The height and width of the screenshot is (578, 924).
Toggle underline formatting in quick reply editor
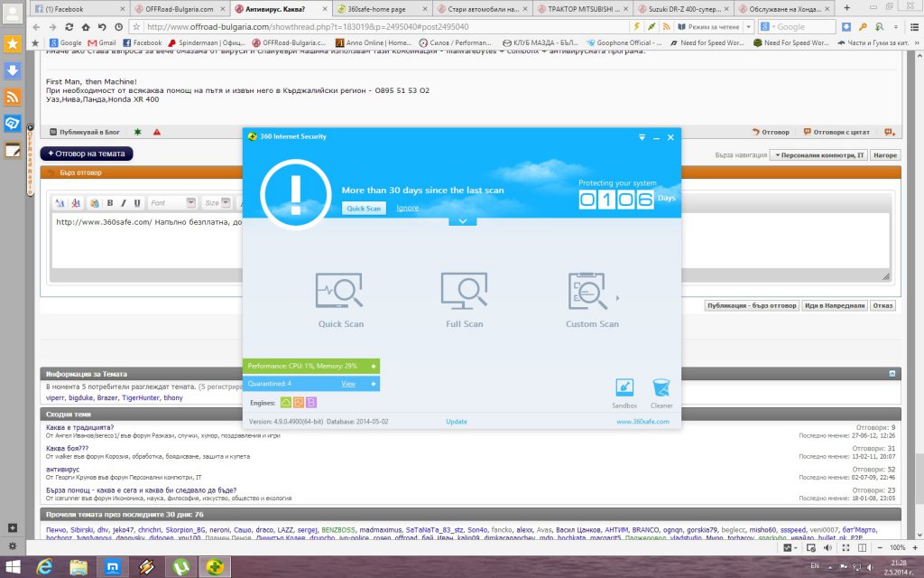[137, 203]
